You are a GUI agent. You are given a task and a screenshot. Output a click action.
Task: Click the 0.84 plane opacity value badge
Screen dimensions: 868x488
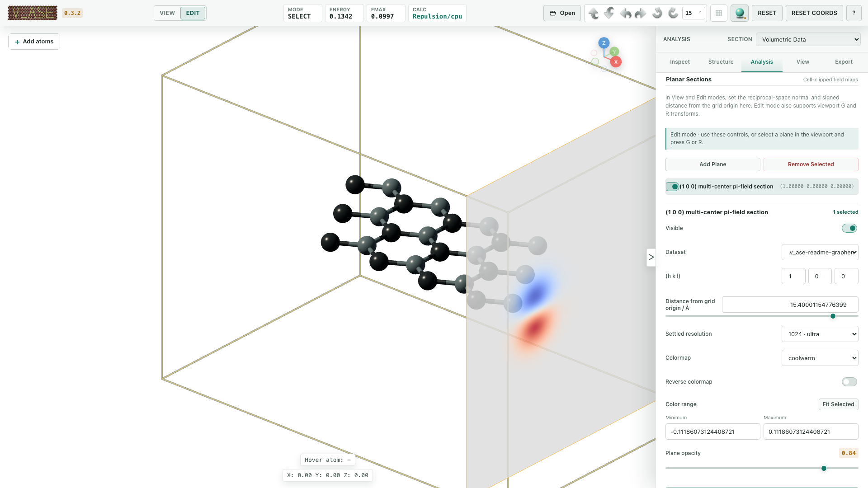click(x=849, y=453)
